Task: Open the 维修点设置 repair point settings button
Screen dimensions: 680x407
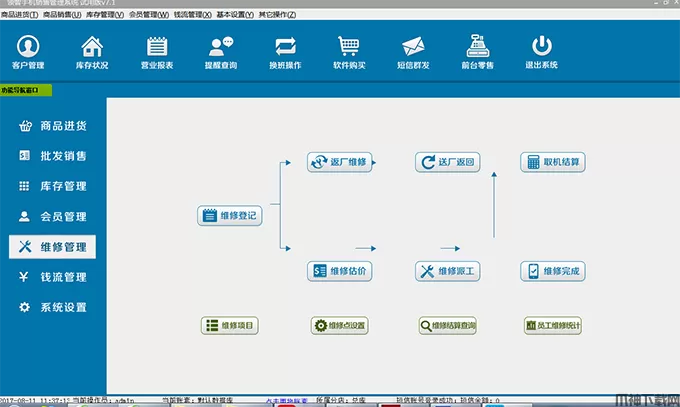Action: [340, 325]
